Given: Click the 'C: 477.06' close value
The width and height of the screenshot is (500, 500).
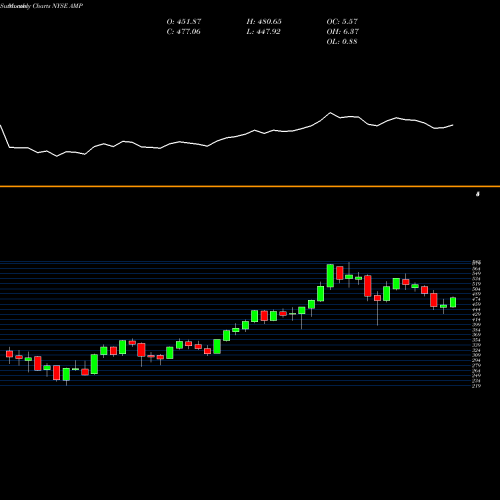Looking at the screenshot, I should point(184,32).
